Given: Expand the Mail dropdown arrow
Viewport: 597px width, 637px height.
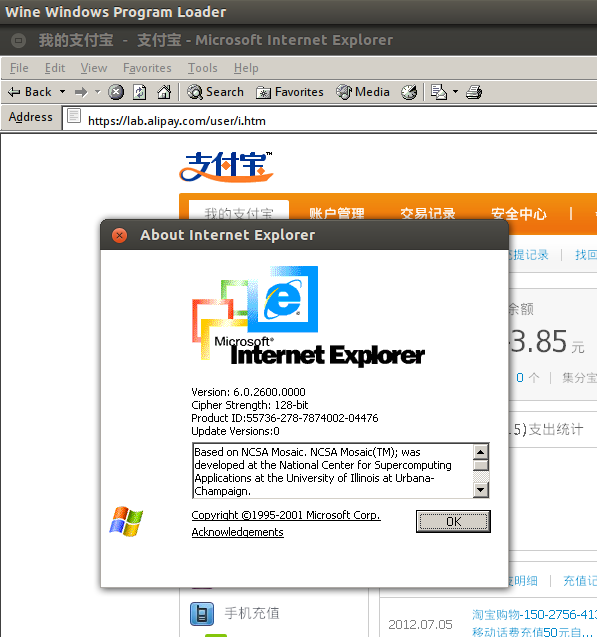Looking at the screenshot, I should pos(455,92).
